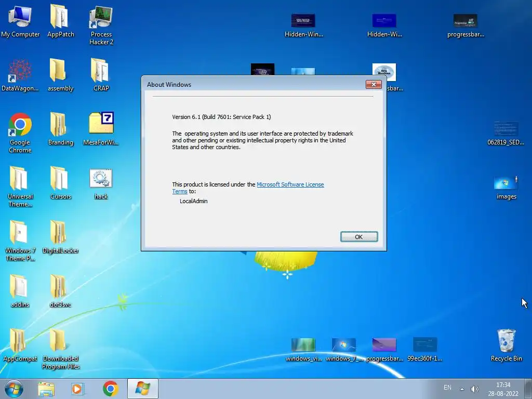This screenshot has width=532, height=399.
Task: Select the windows_vi... image file
Action: pyautogui.click(x=303, y=350)
